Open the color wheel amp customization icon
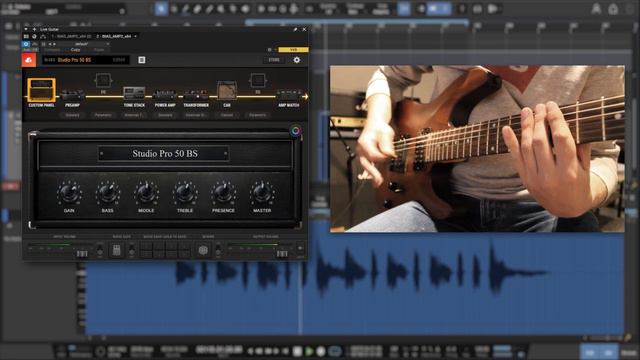 coord(296,131)
